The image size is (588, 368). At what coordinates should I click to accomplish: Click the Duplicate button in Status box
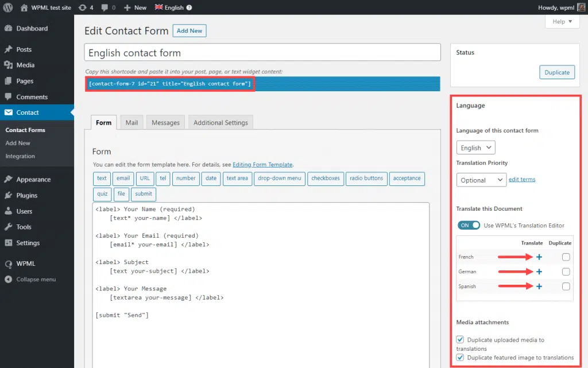[x=557, y=72]
